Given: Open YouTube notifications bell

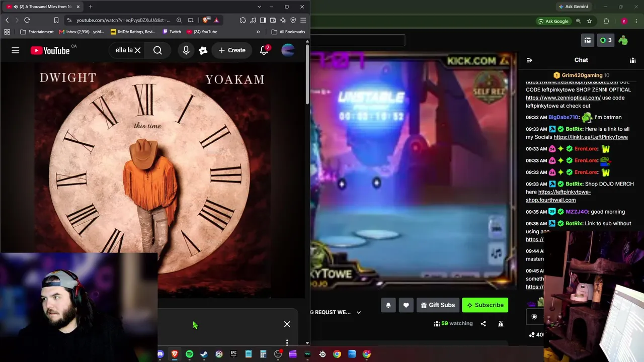Looking at the screenshot, I should point(264,50).
